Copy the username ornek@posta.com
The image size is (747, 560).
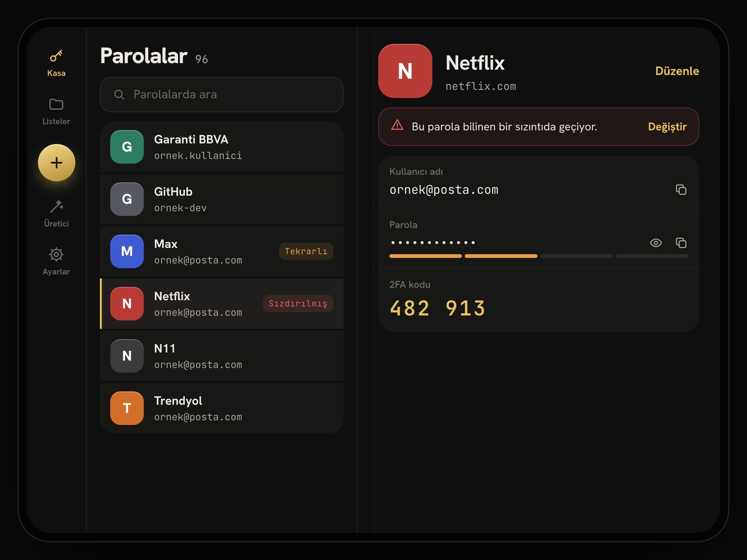pyautogui.click(x=681, y=190)
